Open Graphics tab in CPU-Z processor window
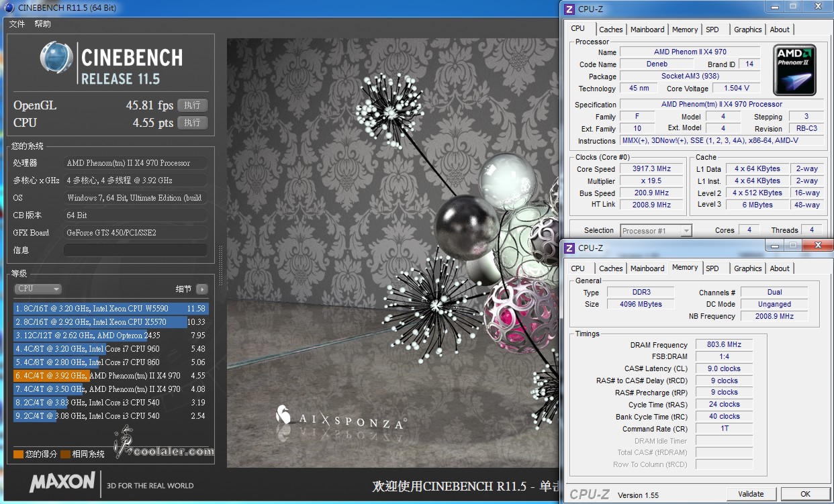The image size is (834, 504). pos(747,30)
